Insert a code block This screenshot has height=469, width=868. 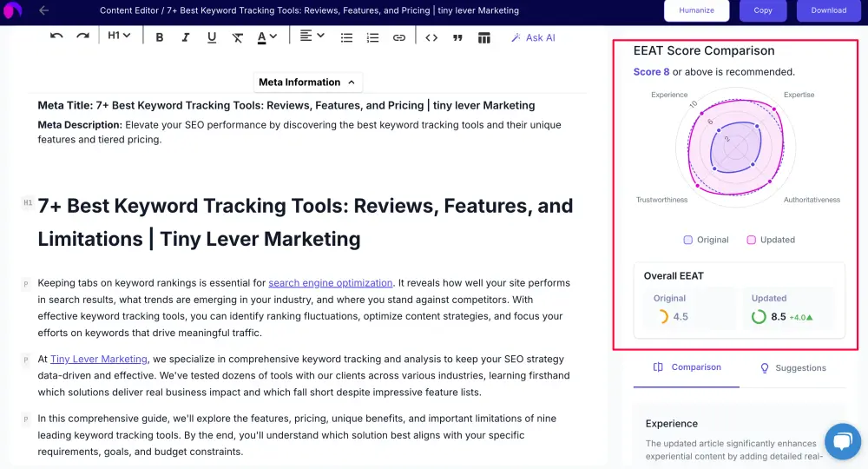click(x=431, y=37)
